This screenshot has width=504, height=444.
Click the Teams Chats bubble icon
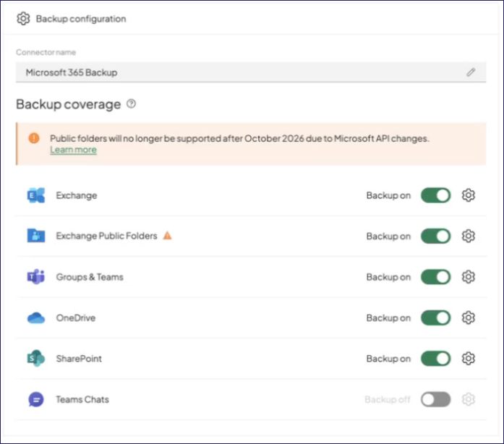36,399
